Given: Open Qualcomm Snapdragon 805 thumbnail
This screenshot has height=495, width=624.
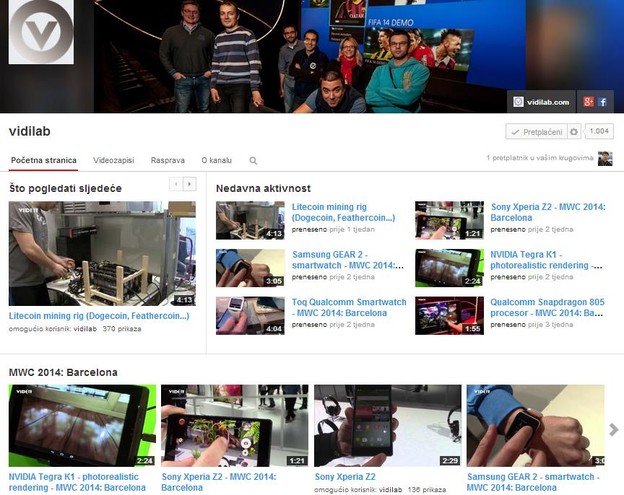Looking at the screenshot, I should (x=449, y=316).
